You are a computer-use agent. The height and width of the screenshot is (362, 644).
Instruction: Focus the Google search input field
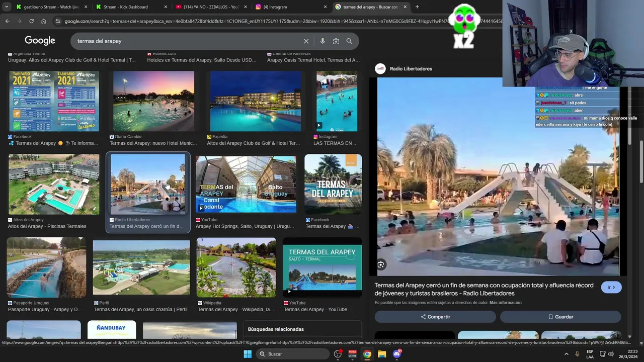[186, 41]
